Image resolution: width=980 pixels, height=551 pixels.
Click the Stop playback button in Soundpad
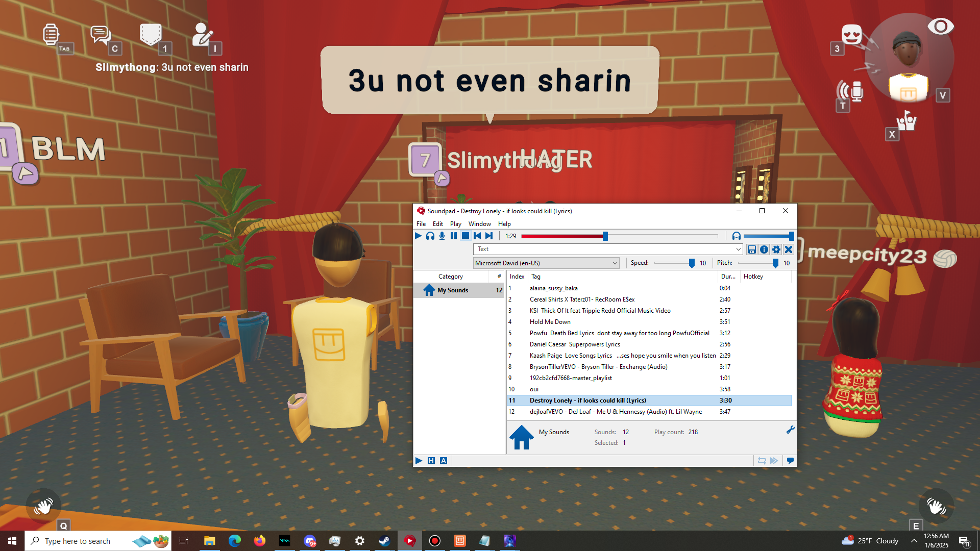click(465, 236)
